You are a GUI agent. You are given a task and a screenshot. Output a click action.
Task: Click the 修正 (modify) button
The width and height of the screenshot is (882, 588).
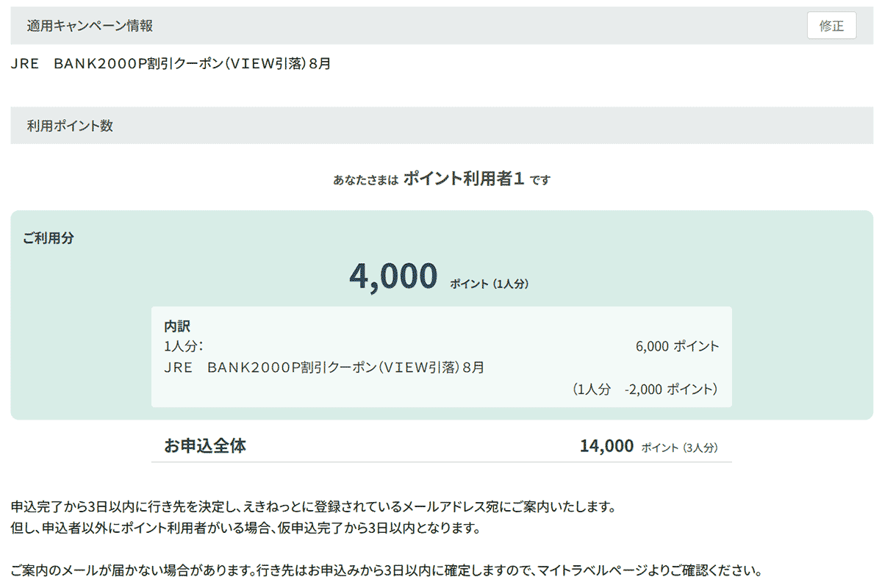(831, 25)
